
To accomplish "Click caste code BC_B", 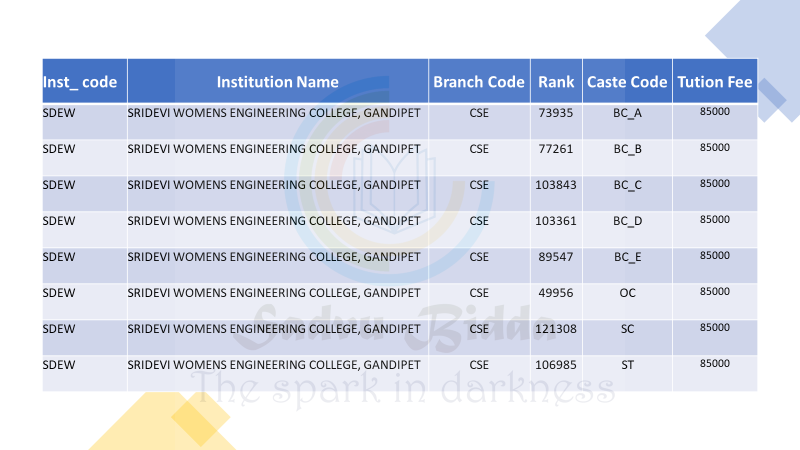I will [x=628, y=149].
